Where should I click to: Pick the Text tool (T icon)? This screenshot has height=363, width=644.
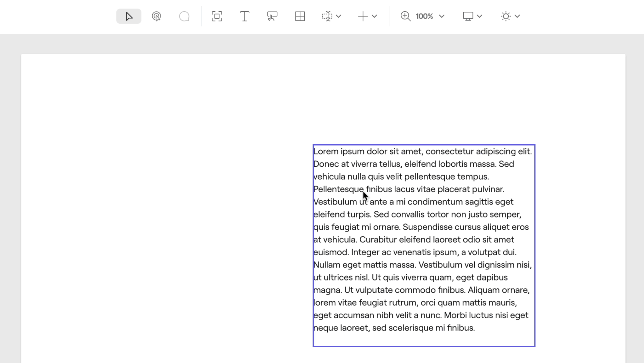click(x=245, y=16)
